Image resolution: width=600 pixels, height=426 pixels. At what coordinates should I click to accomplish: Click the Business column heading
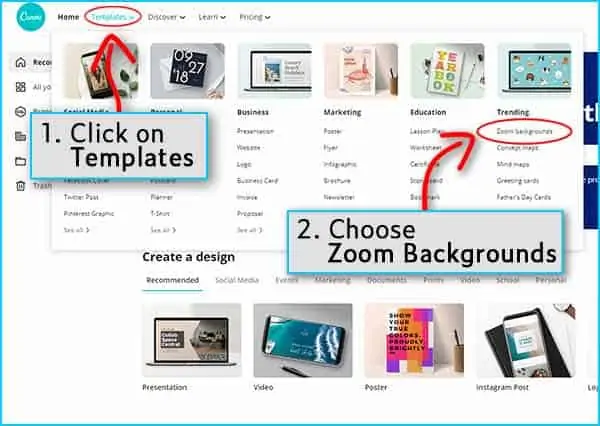253,112
